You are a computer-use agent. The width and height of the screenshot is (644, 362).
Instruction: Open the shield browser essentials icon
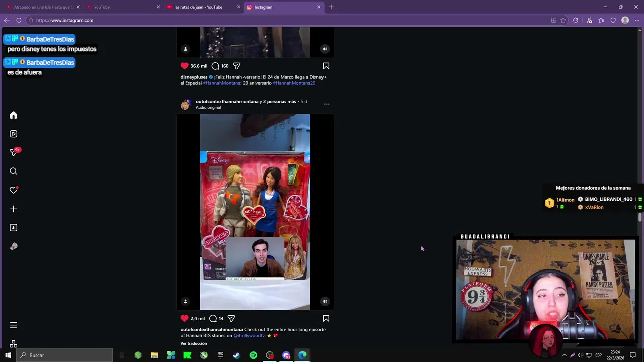pyautogui.click(x=613, y=20)
